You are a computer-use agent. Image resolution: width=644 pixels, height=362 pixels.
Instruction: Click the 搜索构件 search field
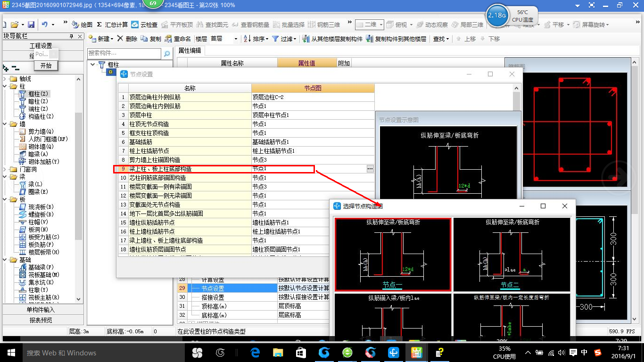(125, 54)
